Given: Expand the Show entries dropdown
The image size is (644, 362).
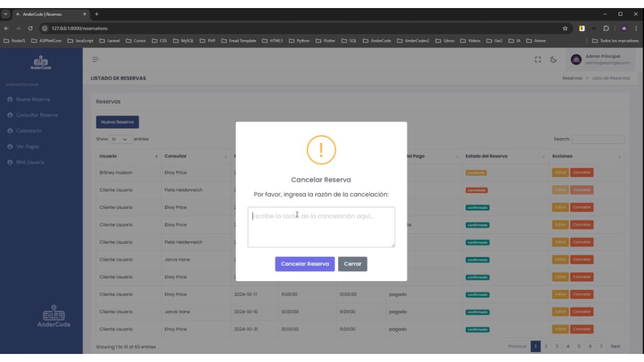Looking at the screenshot, I should tap(120, 139).
